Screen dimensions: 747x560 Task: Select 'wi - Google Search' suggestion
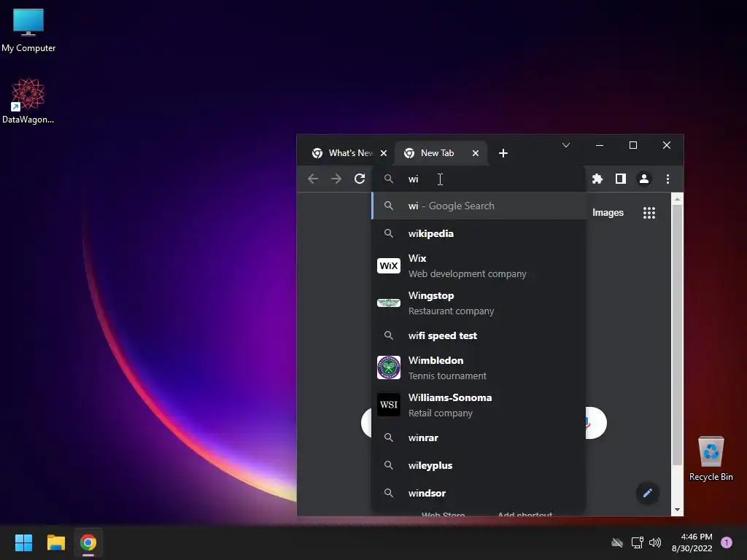pos(479,206)
